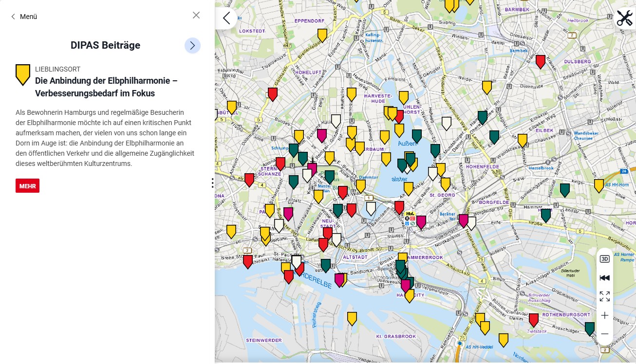Go back to Menü
The image size is (636, 364).
24,17
